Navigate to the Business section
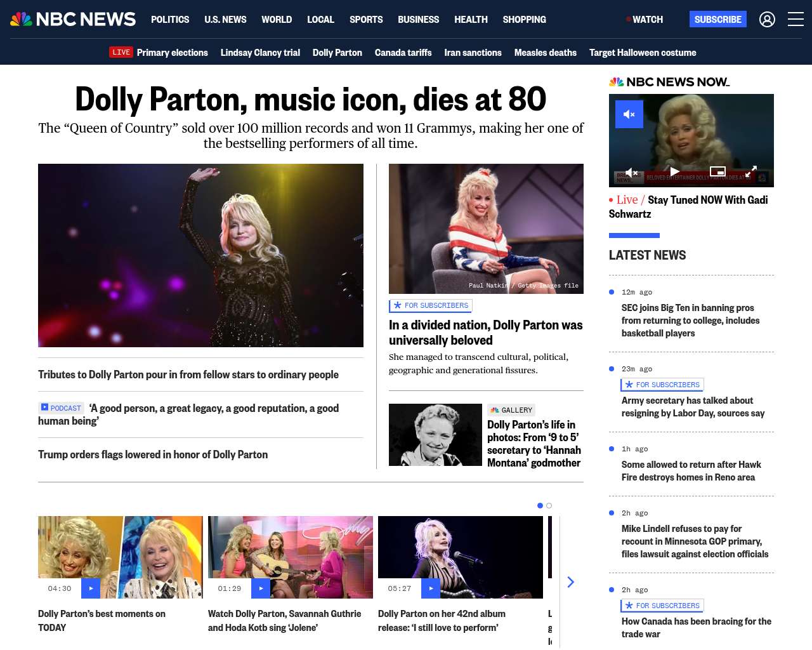This screenshot has height=650, width=812. tap(418, 20)
